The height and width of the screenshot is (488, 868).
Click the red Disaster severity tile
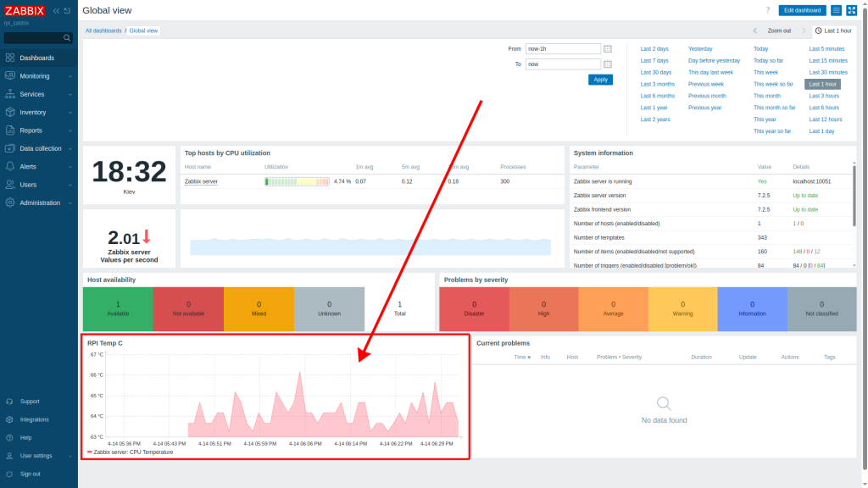(475, 308)
